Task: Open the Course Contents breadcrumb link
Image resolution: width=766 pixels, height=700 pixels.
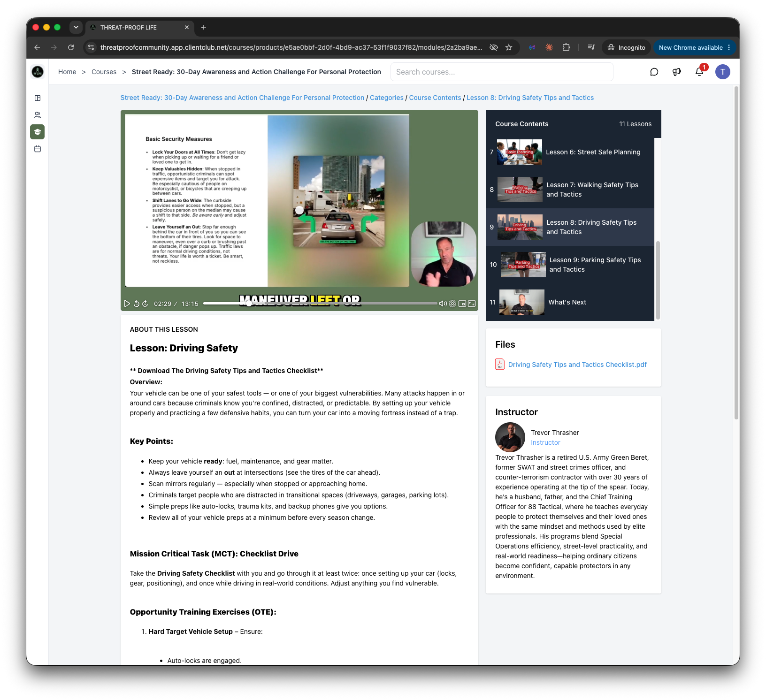Action: click(x=435, y=98)
